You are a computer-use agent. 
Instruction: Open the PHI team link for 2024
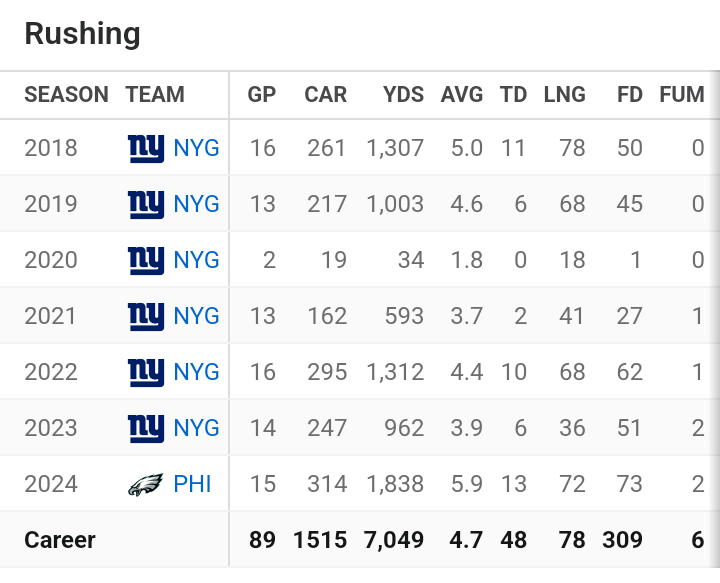coord(192,484)
